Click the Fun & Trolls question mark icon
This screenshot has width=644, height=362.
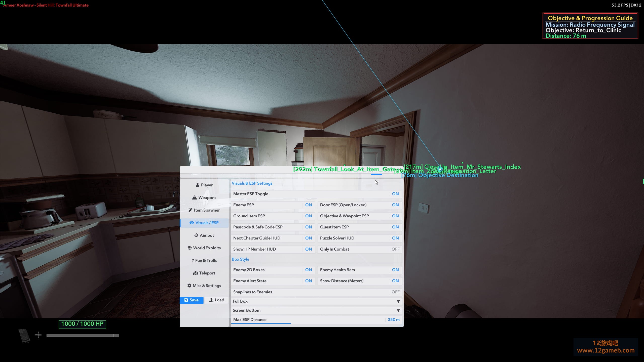(193, 261)
